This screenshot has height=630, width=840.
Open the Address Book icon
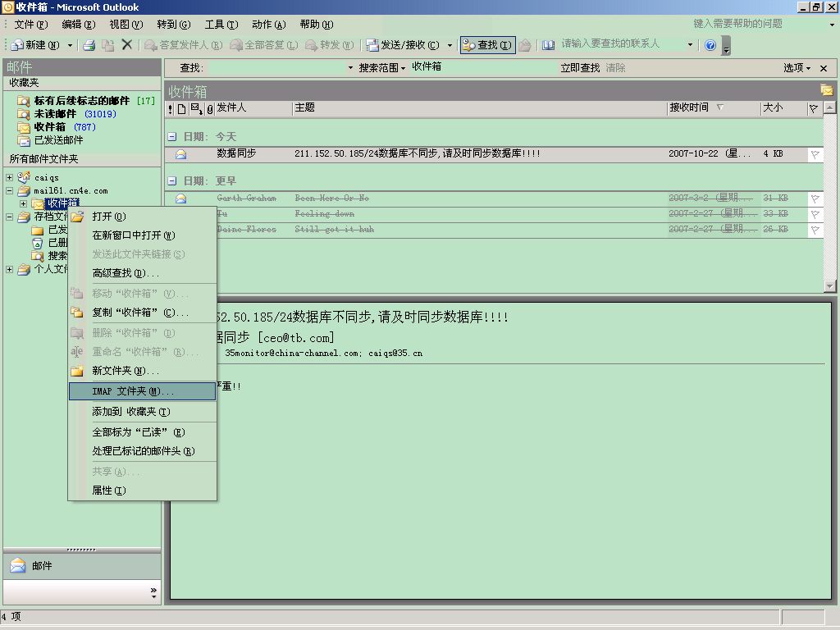[548, 46]
